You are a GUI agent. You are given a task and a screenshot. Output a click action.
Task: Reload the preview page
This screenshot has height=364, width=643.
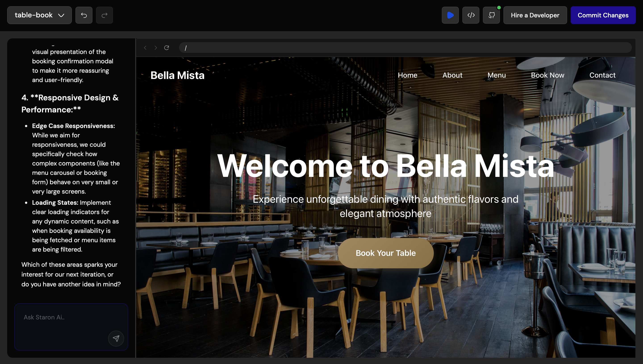click(167, 48)
